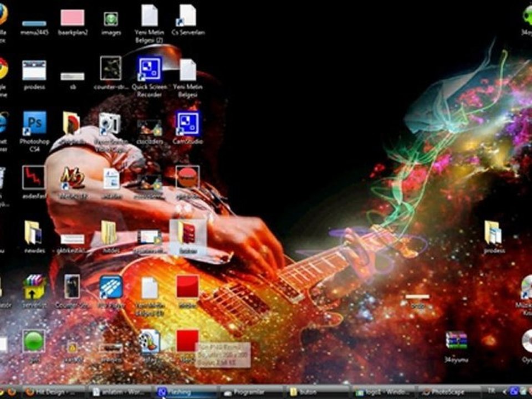Image resolution: width=532 pixels, height=399 pixels.
Task: Open the green sphere image icon
Action: click(34, 341)
